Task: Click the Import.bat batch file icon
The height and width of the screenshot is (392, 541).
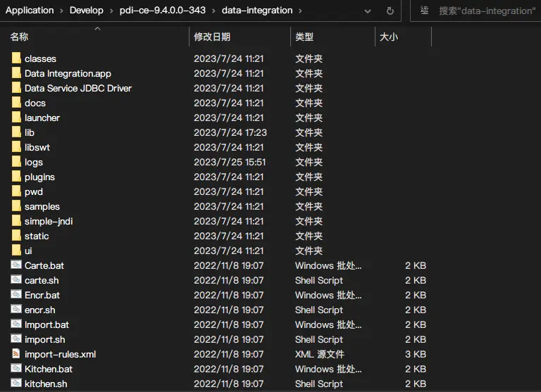Action: [16, 324]
